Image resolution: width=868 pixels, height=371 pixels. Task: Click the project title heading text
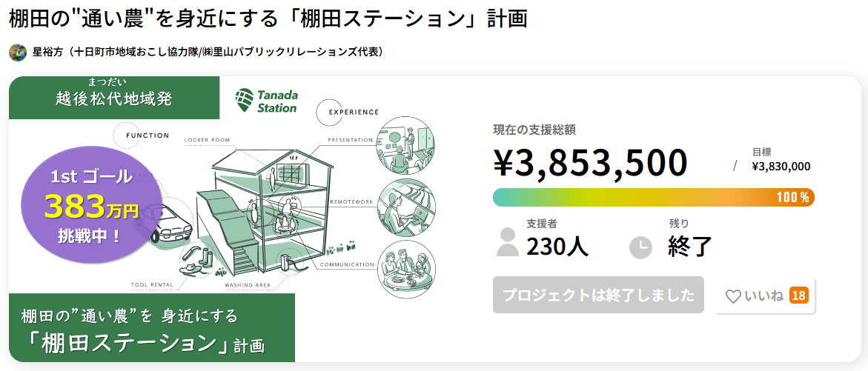[x=268, y=19]
